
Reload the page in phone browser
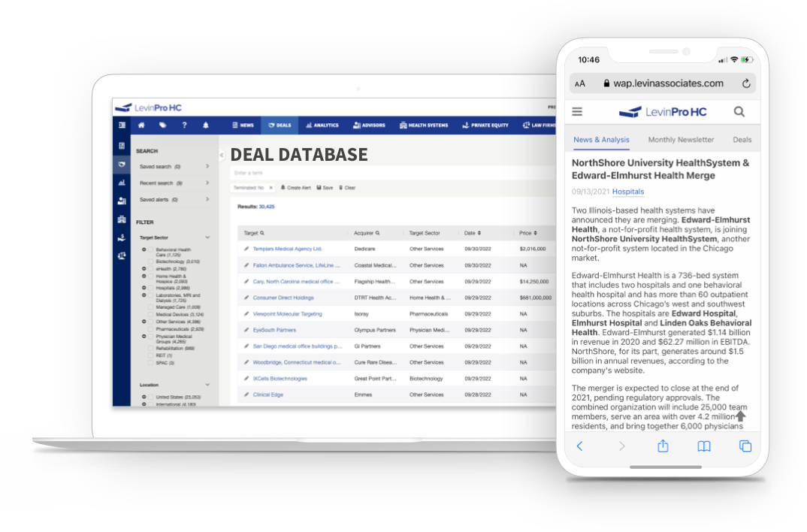point(745,83)
